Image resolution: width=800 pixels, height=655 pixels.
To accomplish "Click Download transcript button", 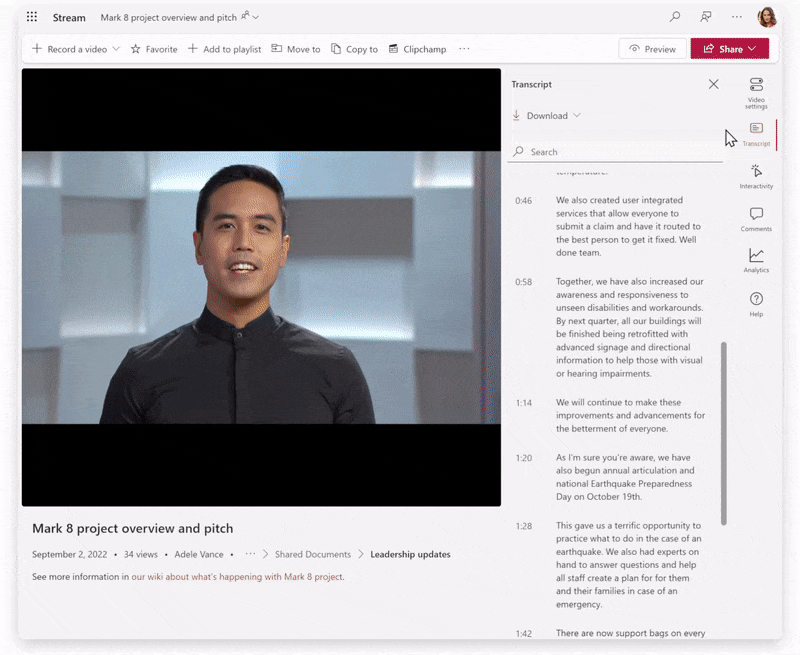I will [x=540, y=116].
